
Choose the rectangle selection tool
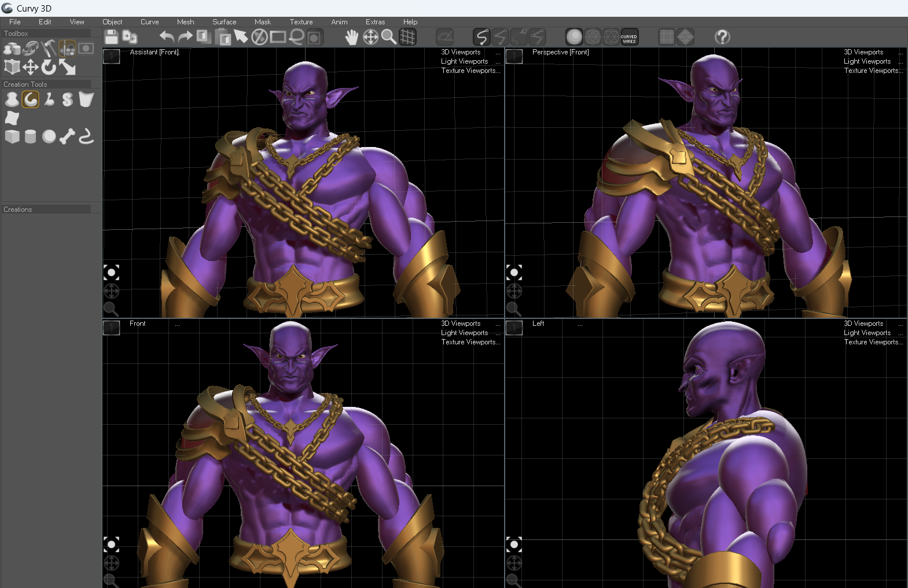point(278,37)
